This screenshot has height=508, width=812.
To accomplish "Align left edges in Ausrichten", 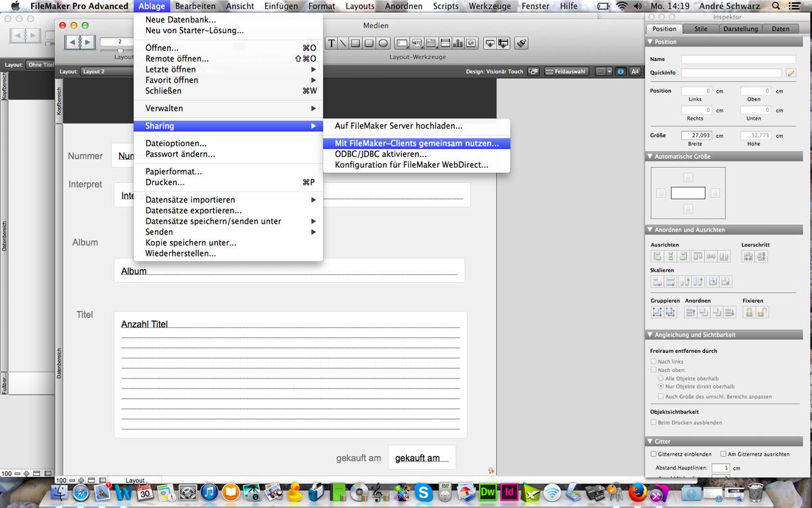I will 656,257.
